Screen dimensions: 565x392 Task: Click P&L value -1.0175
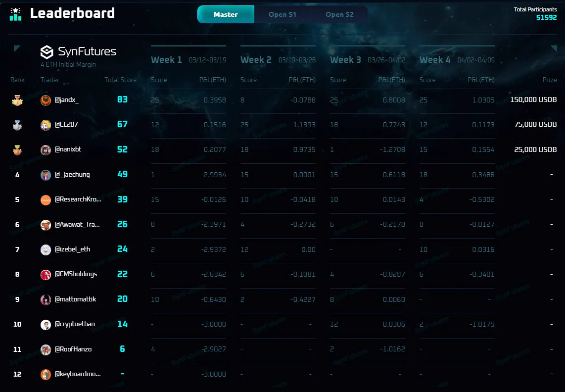click(482, 325)
